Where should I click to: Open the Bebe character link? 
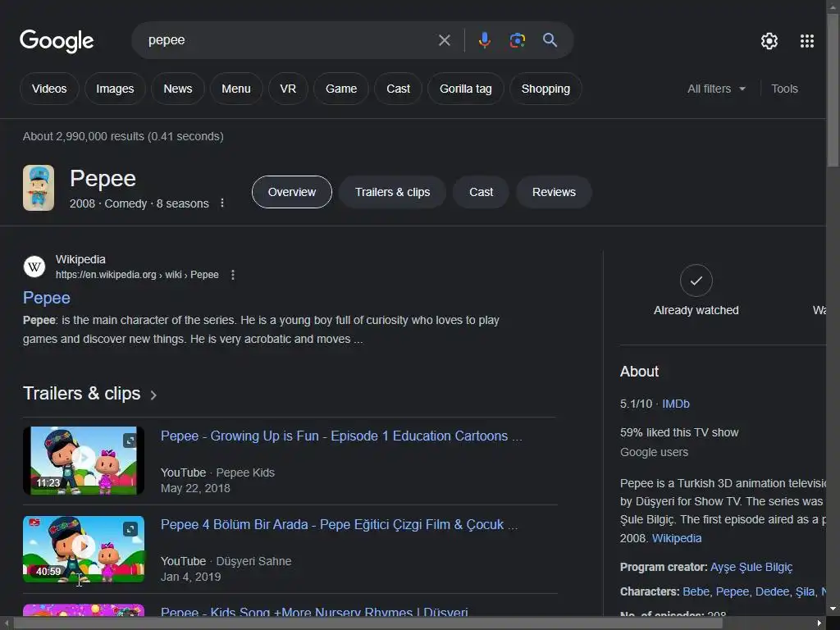click(696, 591)
